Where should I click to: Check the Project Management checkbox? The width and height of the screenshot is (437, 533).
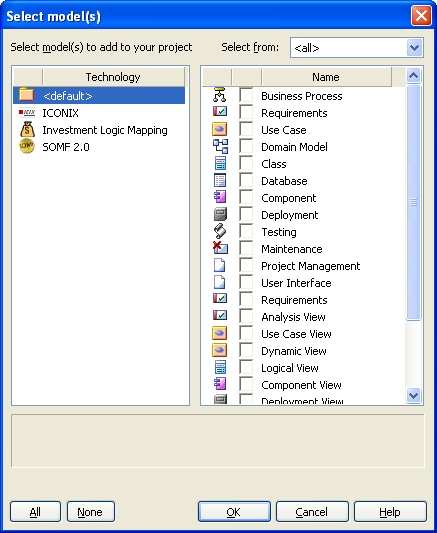246,265
